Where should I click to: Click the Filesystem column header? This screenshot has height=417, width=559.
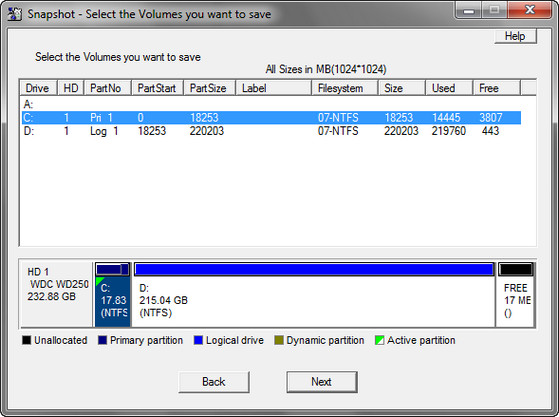click(344, 88)
